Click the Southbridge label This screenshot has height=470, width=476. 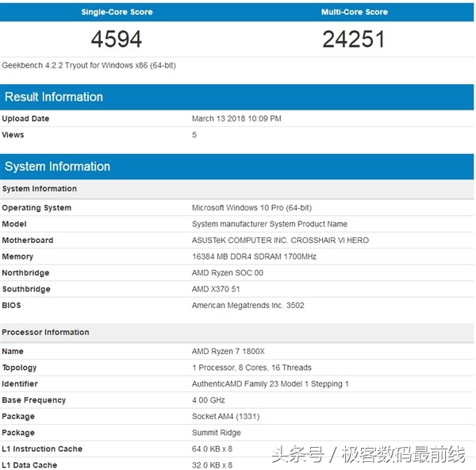(26, 289)
